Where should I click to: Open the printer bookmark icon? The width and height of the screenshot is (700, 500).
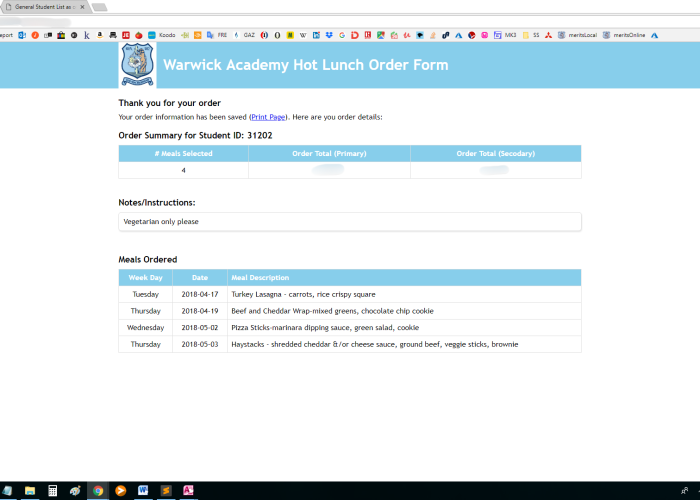(x=113, y=35)
